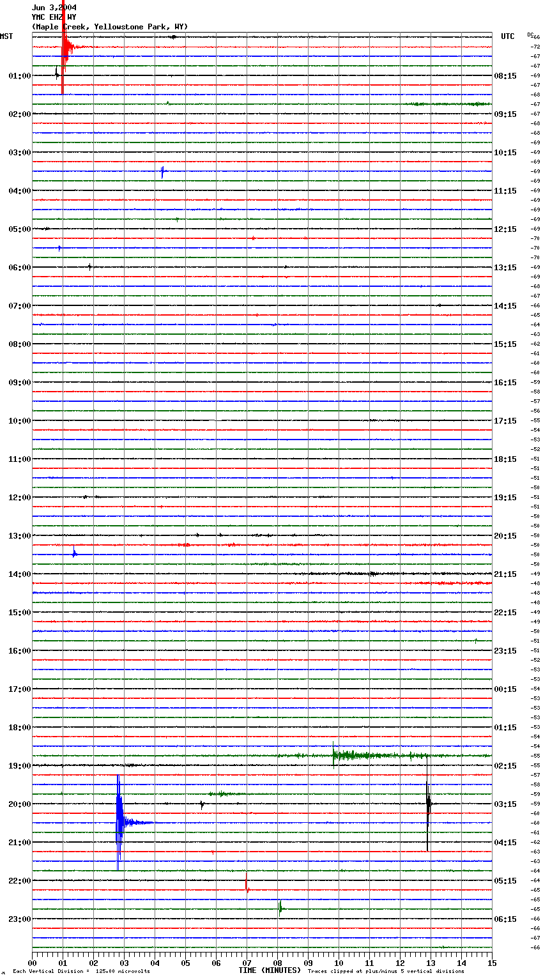This screenshot has height=980, width=543.
Task: Click minute tick 13 on the time axis
Action: (431, 963)
